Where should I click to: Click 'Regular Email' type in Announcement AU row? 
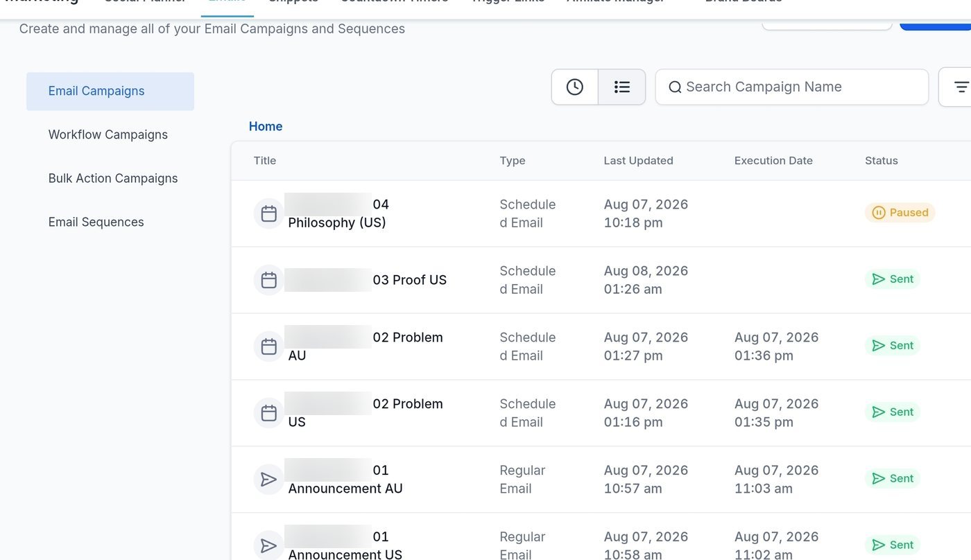(x=522, y=480)
